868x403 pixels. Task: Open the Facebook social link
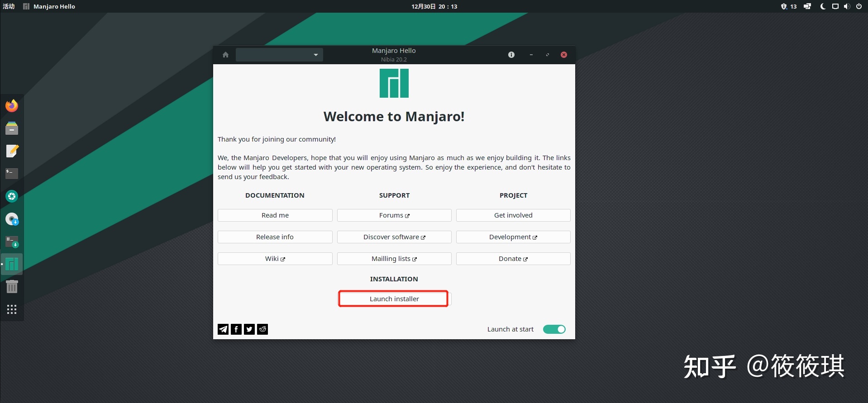click(x=236, y=329)
